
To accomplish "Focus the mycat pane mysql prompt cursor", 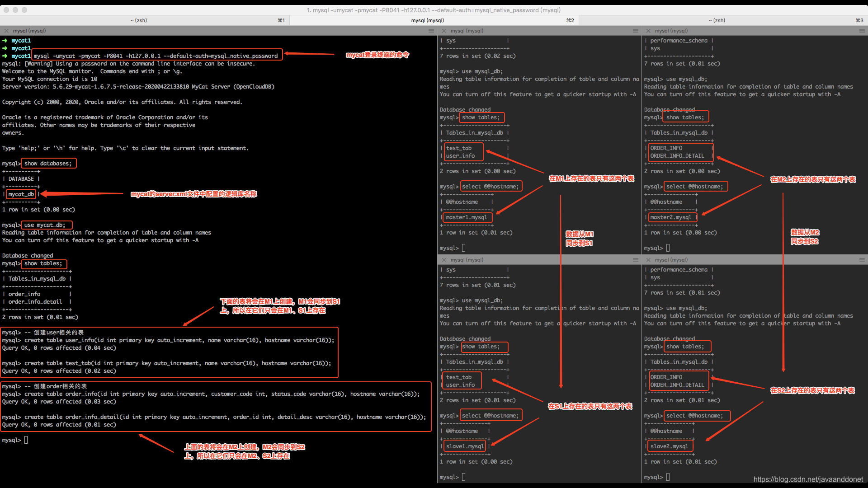I will [x=26, y=440].
